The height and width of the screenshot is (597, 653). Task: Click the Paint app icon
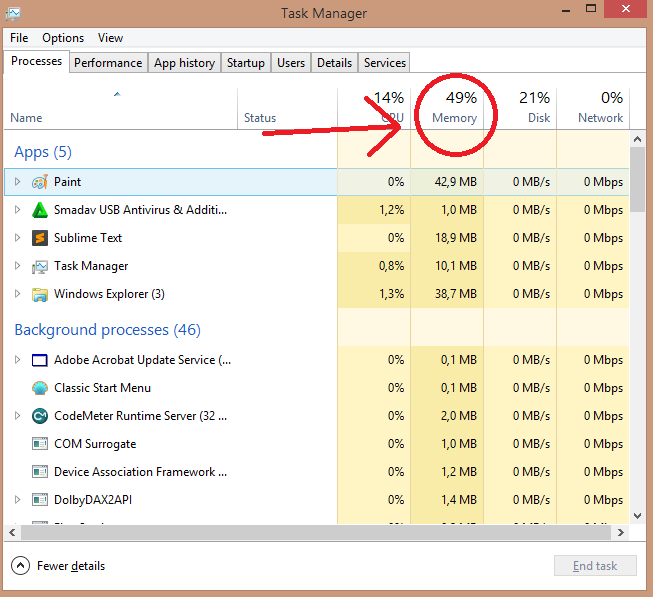tap(40, 182)
